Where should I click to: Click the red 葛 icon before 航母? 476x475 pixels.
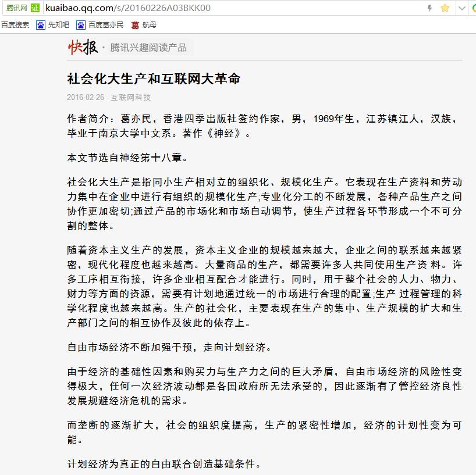(x=135, y=25)
